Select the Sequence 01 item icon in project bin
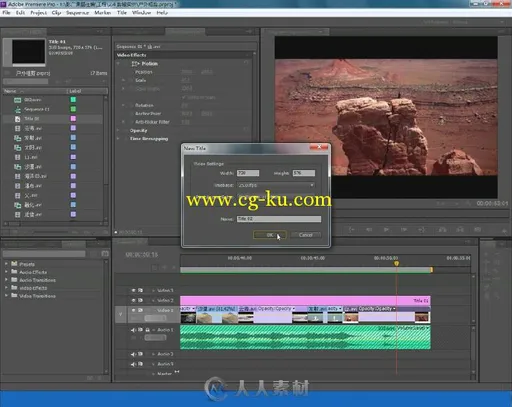Viewport: 512px width, 407px height. pos(17,109)
